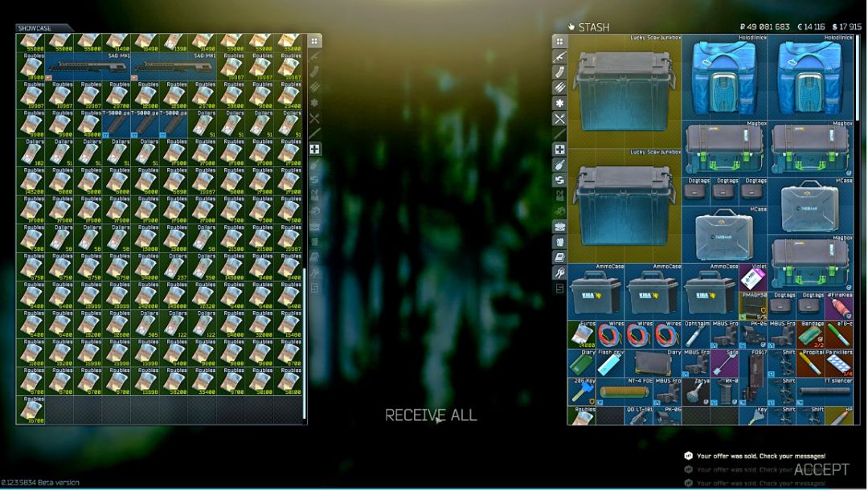
Task: Select the 226 Key in Stash
Action: tap(582, 392)
